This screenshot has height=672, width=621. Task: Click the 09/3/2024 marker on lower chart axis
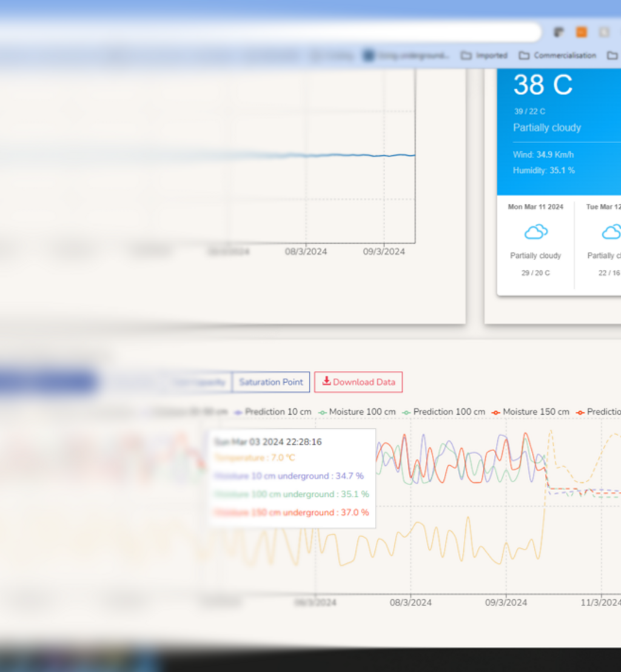tap(506, 602)
